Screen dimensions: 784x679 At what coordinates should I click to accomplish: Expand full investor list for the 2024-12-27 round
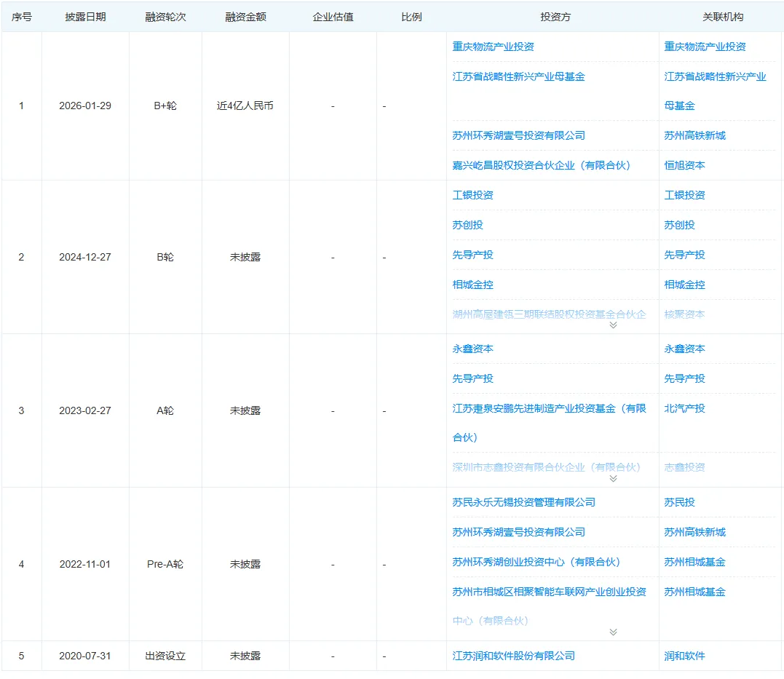pos(613,325)
